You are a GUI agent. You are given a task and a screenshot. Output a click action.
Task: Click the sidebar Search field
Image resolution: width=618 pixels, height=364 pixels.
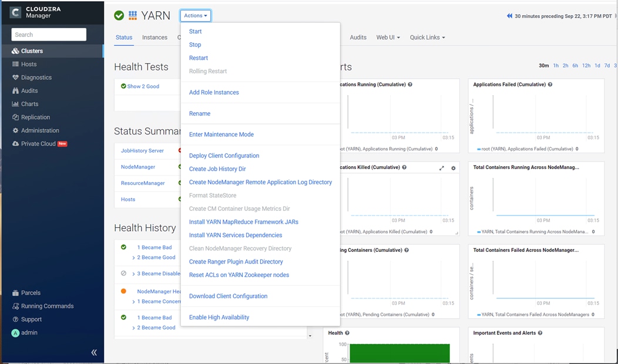49,35
